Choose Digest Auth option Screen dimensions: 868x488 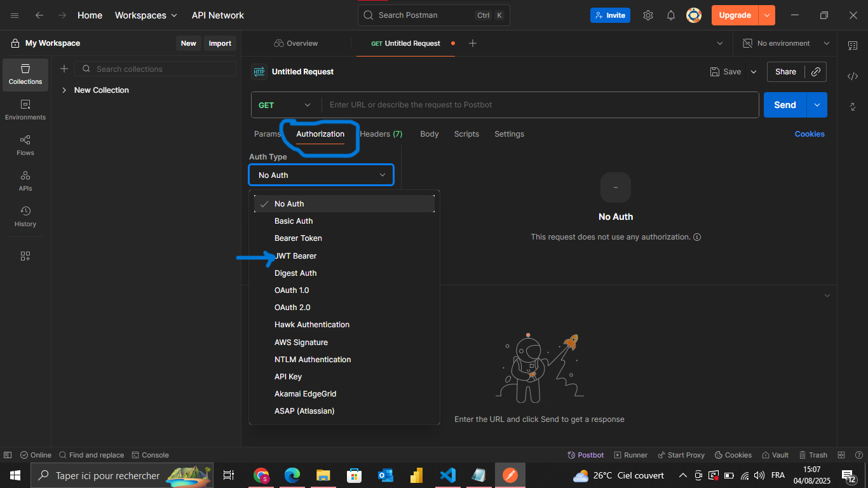(x=344, y=273)
